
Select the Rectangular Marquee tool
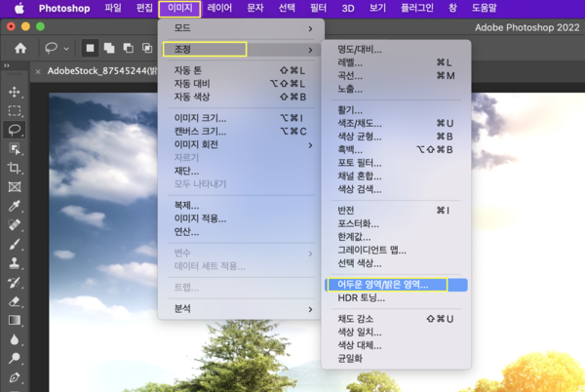(15, 111)
